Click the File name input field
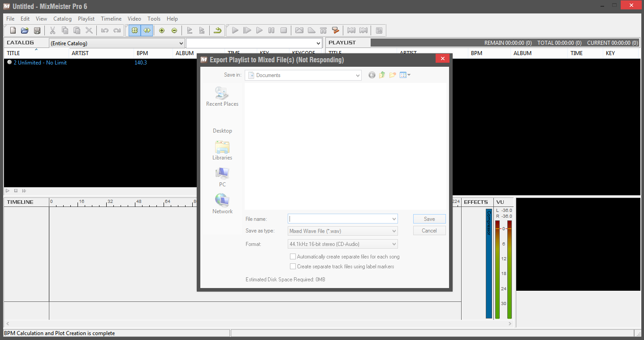The image size is (644, 340). 339,219
